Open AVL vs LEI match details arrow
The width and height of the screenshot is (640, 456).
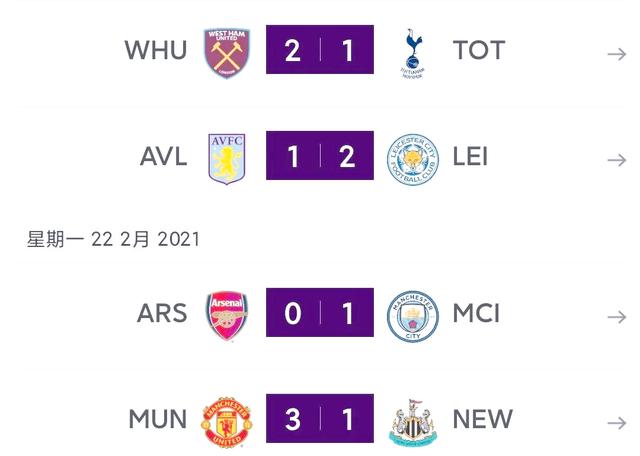(x=616, y=160)
